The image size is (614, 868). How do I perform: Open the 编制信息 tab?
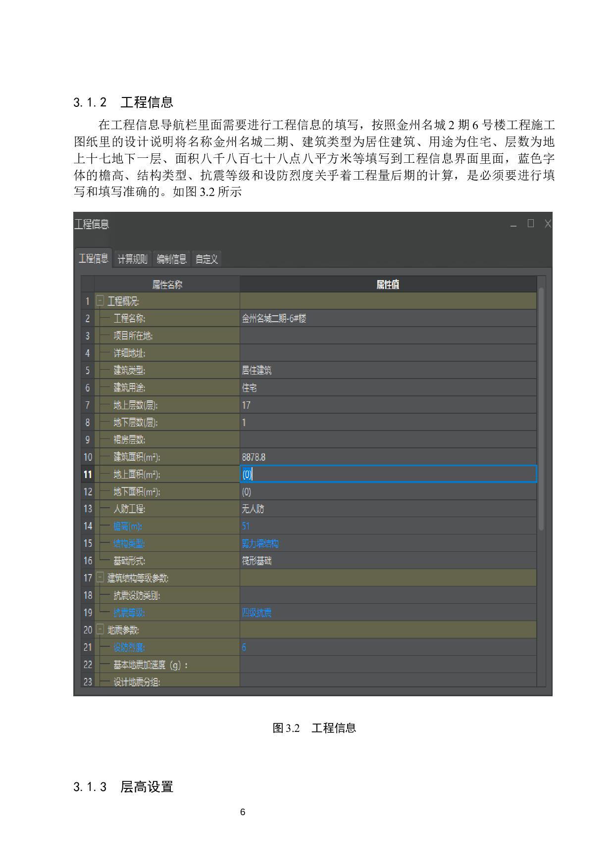171,259
